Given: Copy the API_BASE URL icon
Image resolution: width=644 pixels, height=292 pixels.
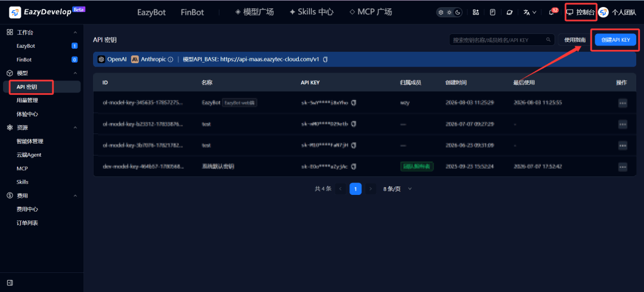Looking at the screenshot, I should 326,60.
